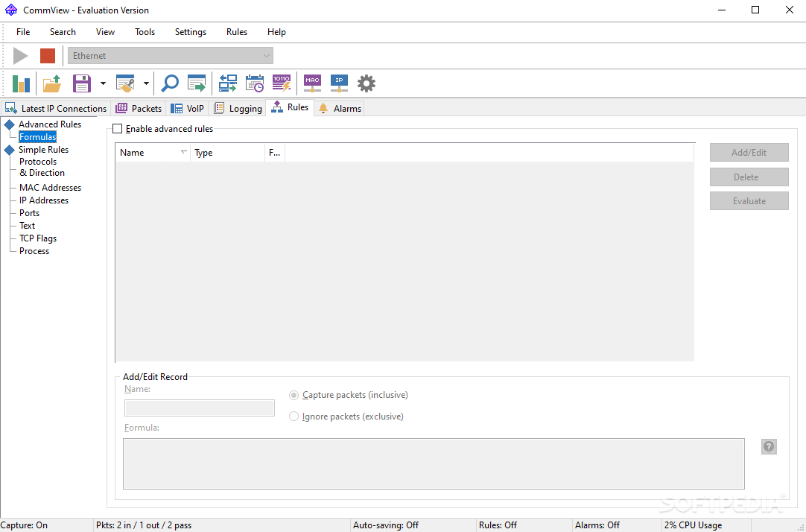Image resolution: width=806 pixels, height=532 pixels.
Task: Open the Packet Generator 10110 icon
Action: [x=281, y=83]
